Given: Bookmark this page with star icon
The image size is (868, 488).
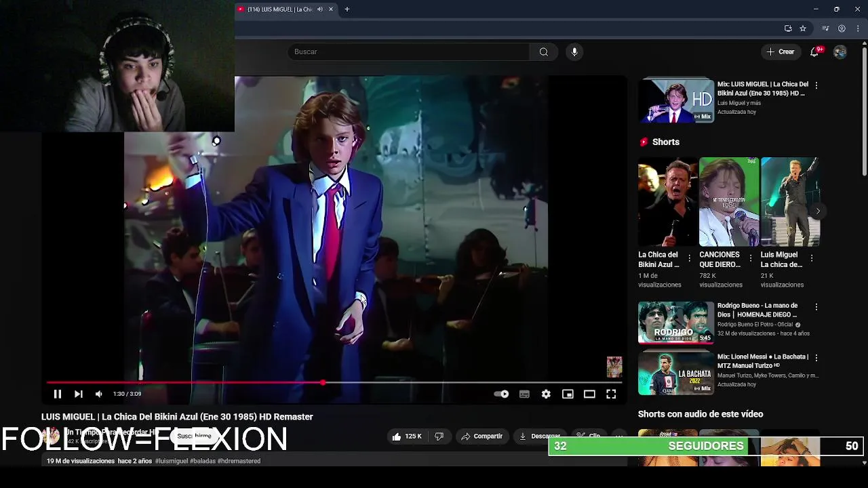Looking at the screenshot, I should tap(803, 28).
